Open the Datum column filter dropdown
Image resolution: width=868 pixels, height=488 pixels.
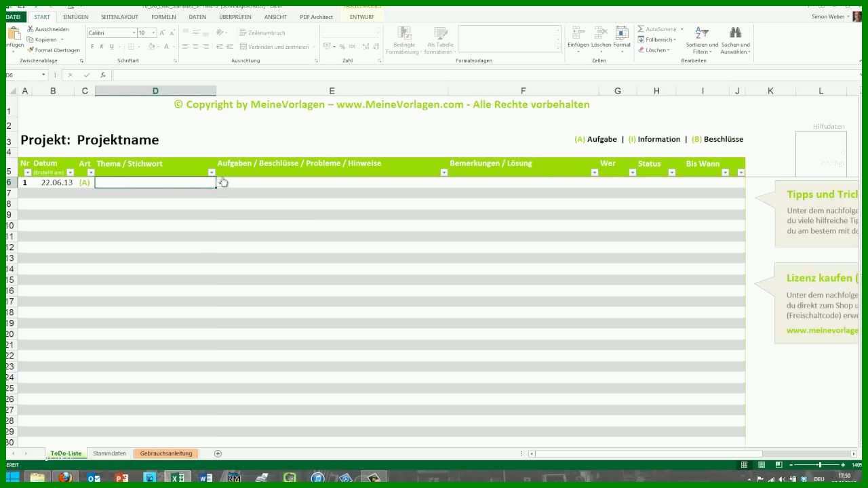point(70,173)
